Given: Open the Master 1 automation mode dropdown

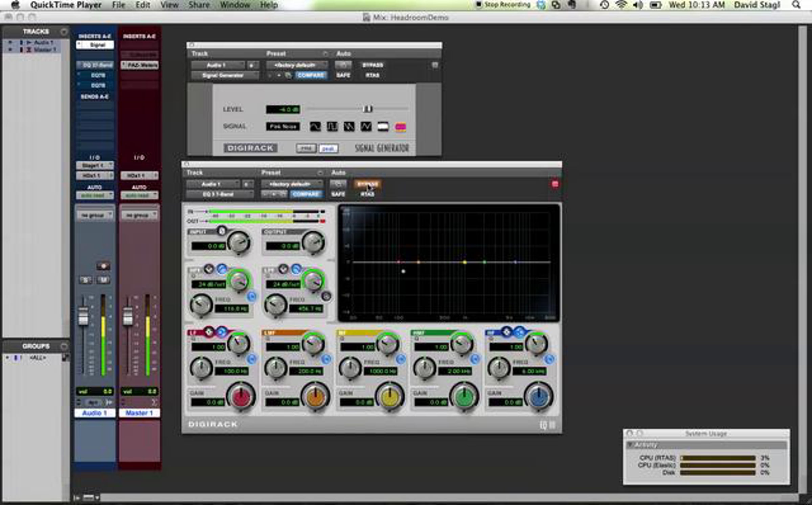Looking at the screenshot, I should [139, 195].
